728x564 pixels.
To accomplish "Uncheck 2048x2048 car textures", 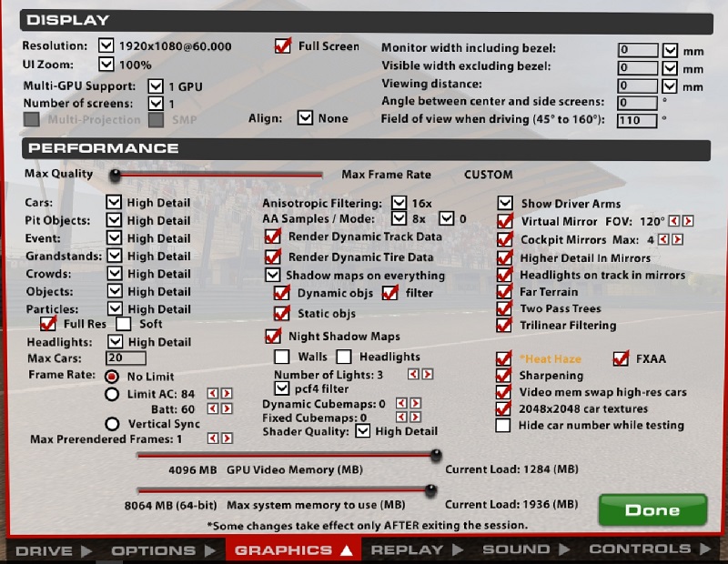I will (504, 408).
